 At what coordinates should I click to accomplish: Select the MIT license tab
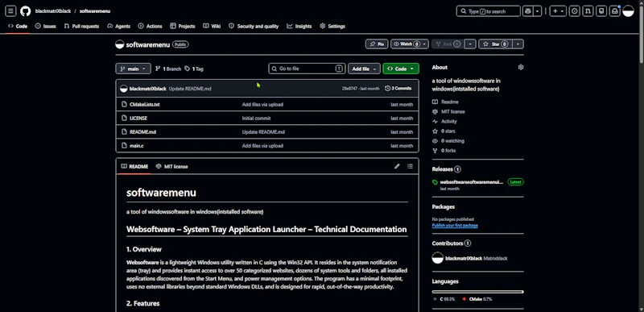pos(171,167)
